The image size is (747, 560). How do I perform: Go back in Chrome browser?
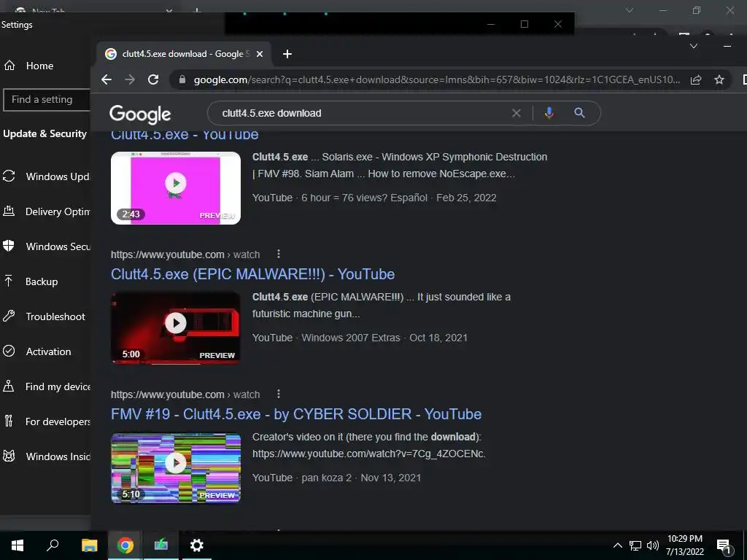pos(107,79)
